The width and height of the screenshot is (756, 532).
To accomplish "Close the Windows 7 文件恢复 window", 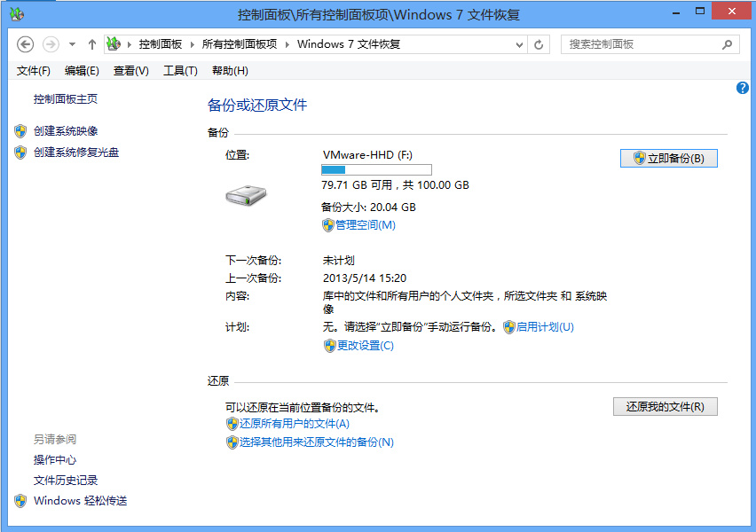I will pyautogui.click(x=731, y=11).
